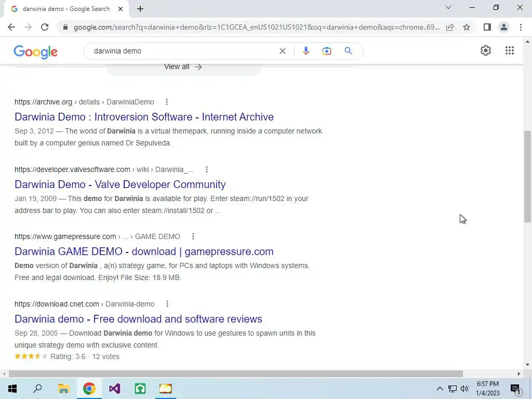Open network status tray icon
Screen dimensions: 532x399
tap(453, 389)
